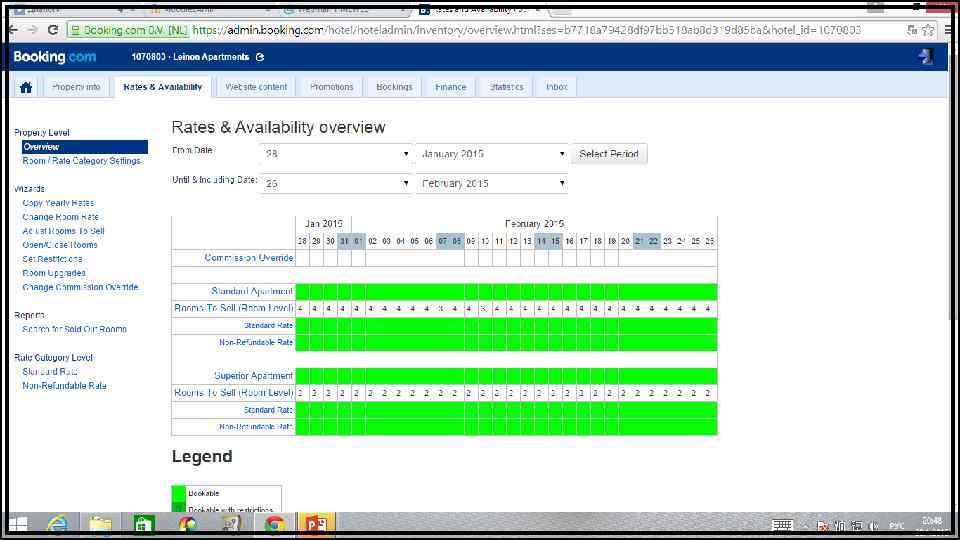Open property link icon beside Leinon Apartments
This screenshot has height=540, width=960.
[x=260, y=57]
